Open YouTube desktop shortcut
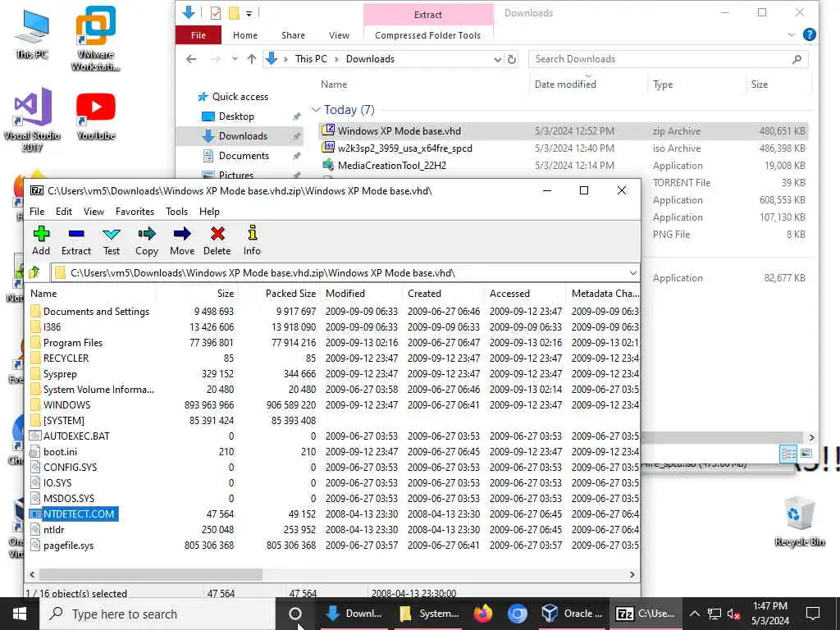Viewport: 840px width, 630px height. tap(95, 116)
